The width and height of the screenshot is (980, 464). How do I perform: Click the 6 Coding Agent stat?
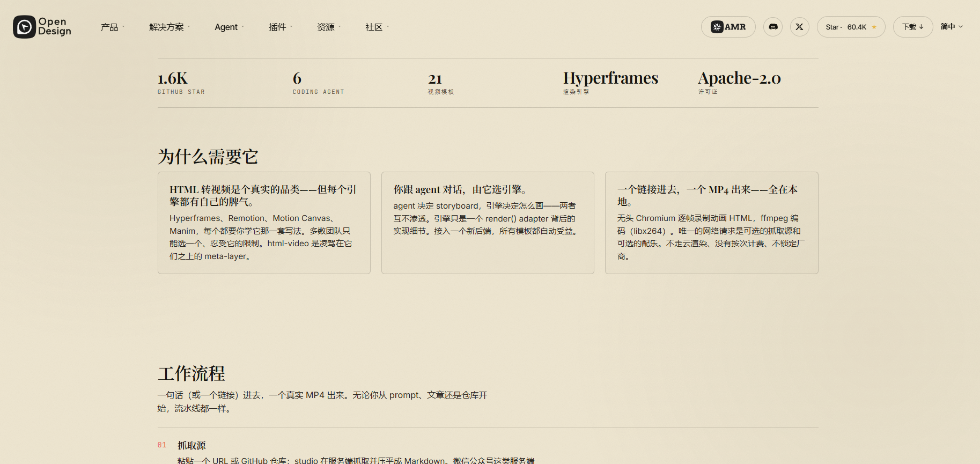click(318, 83)
